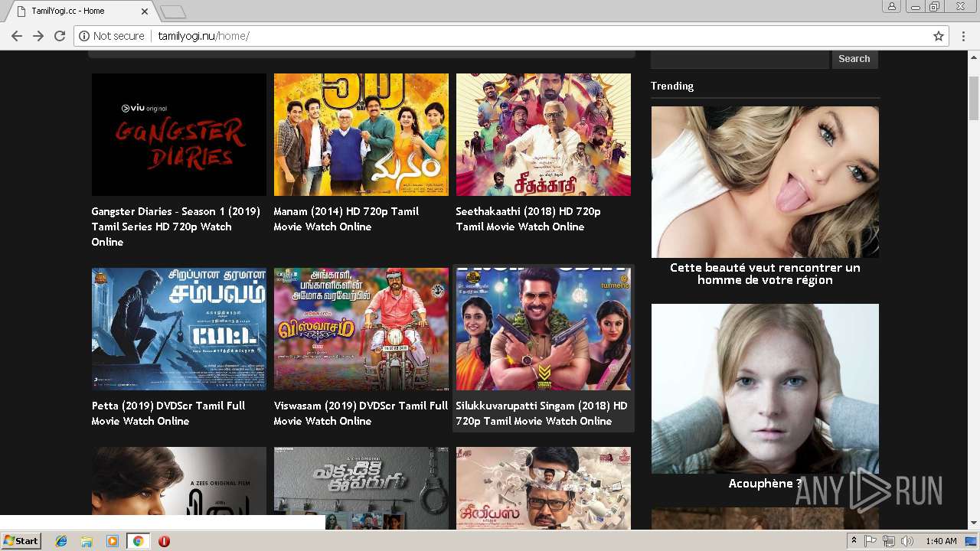Close the TamilYogi.cc tab
Image resolution: width=980 pixels, height=551 pixels.
click(145, 11)
